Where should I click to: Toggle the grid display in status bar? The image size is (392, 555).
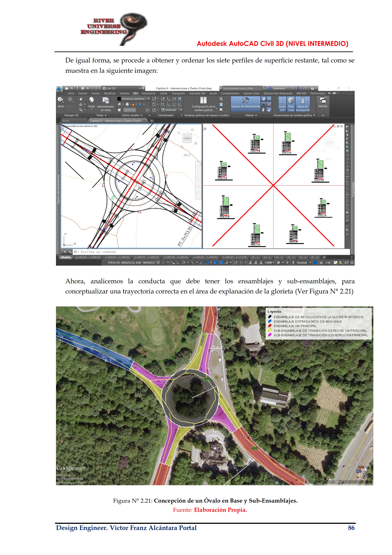(x=158, y=262)
